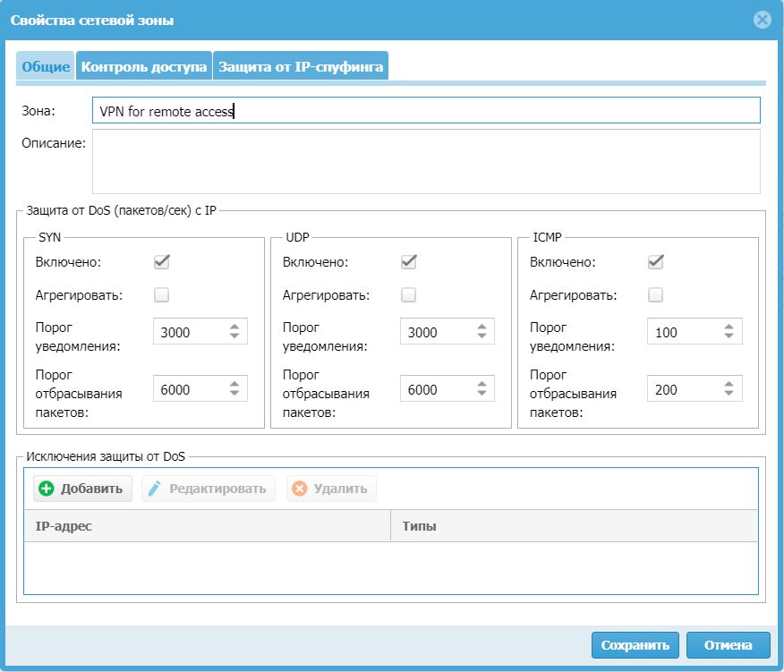
Task: Open the Контроль доступа tab
Action: [x=144, y=66]
